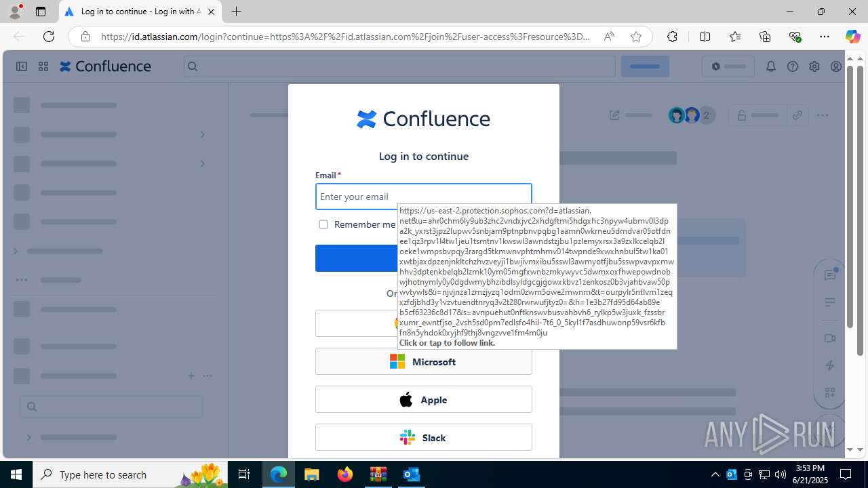The width and height of the screenshot is (868, 488).
Task: Open clock showing 3:53 PM
Action: pyautogui.click(x=810, y=474)
